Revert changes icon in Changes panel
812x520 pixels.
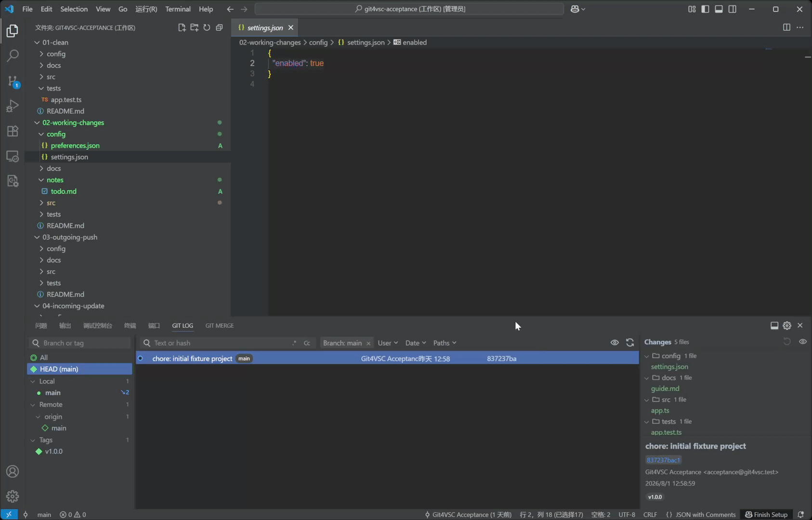[787, 341]
